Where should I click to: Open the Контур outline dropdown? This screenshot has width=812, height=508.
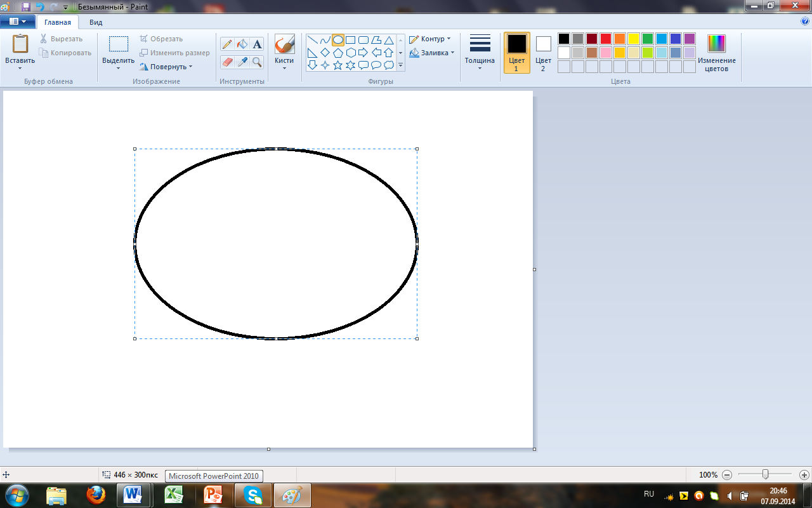coord(430,39)
